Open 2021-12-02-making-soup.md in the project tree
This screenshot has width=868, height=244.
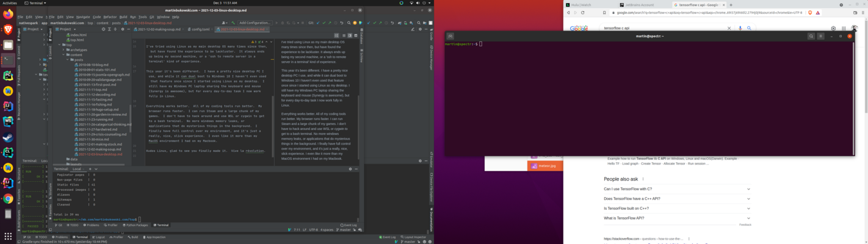tap(100, 149)
